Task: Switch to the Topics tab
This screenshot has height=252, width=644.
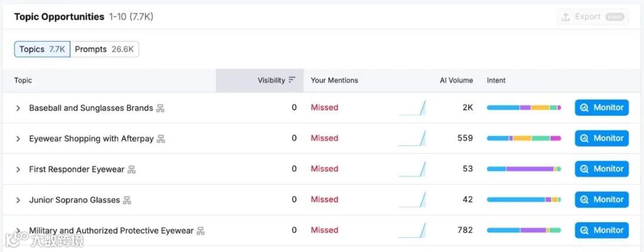Action: 42,49
